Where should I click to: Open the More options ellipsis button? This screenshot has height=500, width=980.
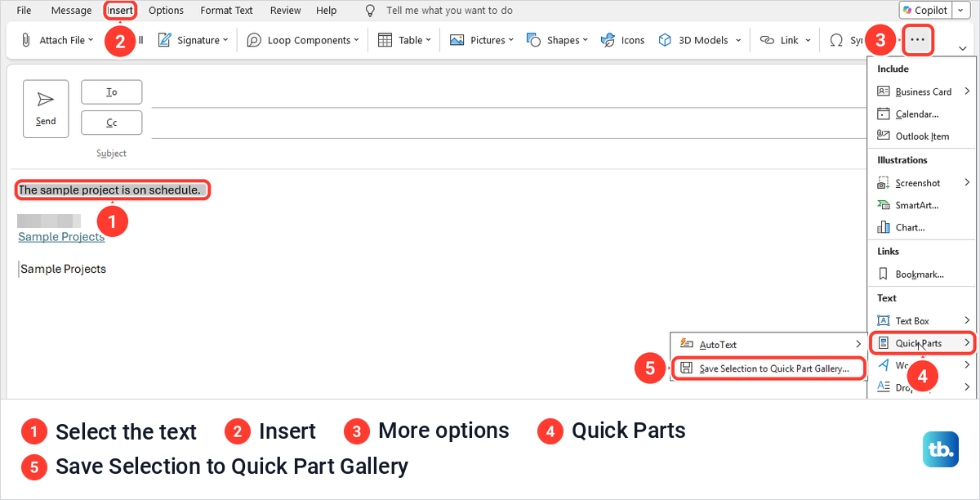pos(918,40)
